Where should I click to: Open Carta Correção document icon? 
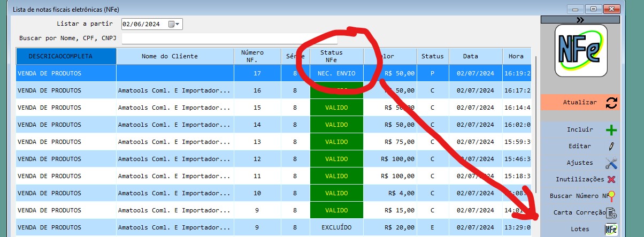tap(611, 213)
